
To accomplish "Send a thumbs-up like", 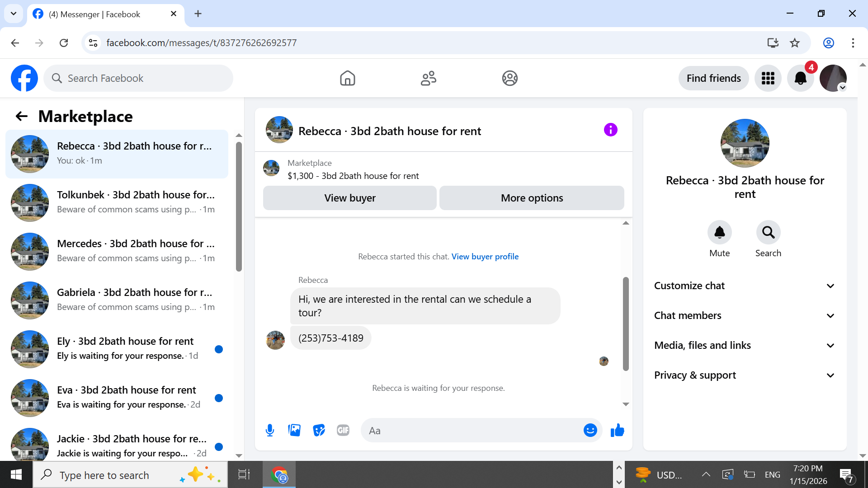I will (x=617, y=430).
